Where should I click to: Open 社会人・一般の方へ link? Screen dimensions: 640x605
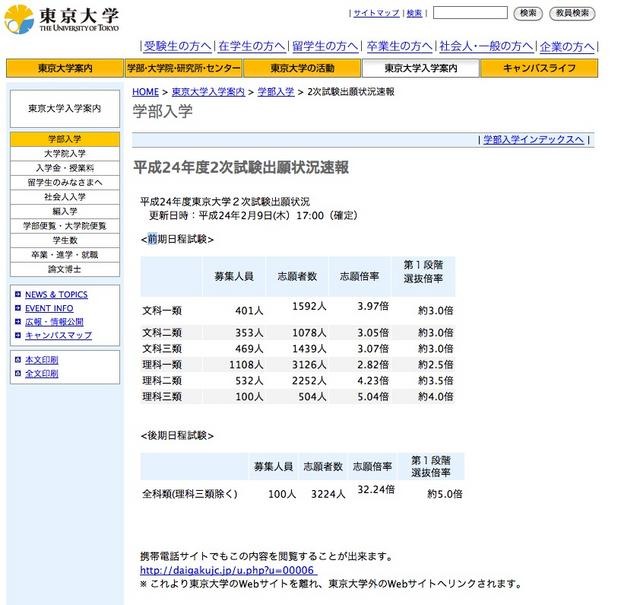click(486, 46)
